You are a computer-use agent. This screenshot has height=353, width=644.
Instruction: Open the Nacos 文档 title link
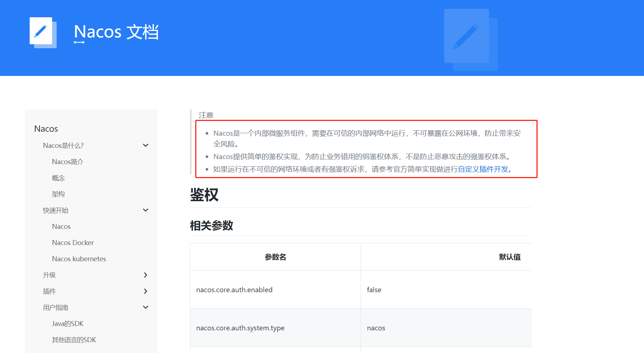116,32
